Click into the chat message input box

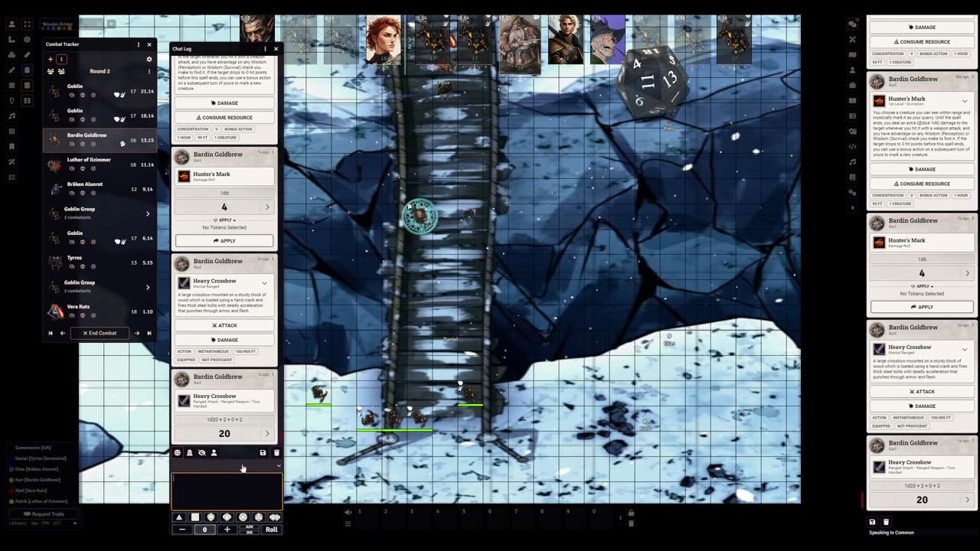coord(227,491)
